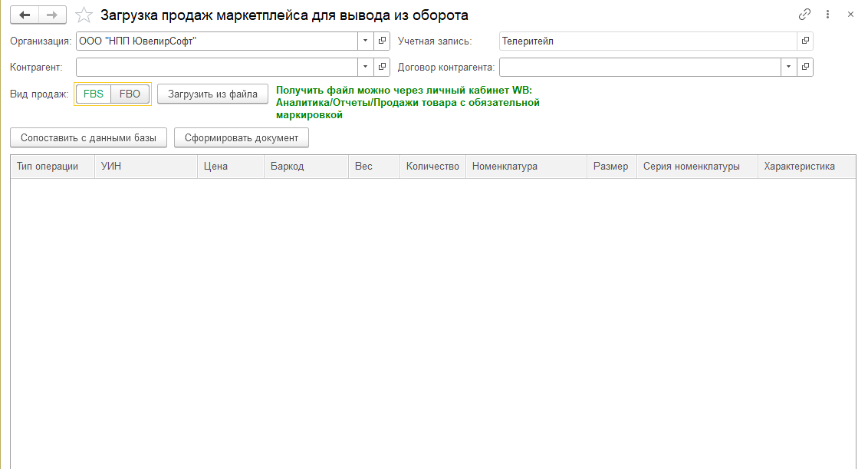Select FBS sales type

point(93,94)
